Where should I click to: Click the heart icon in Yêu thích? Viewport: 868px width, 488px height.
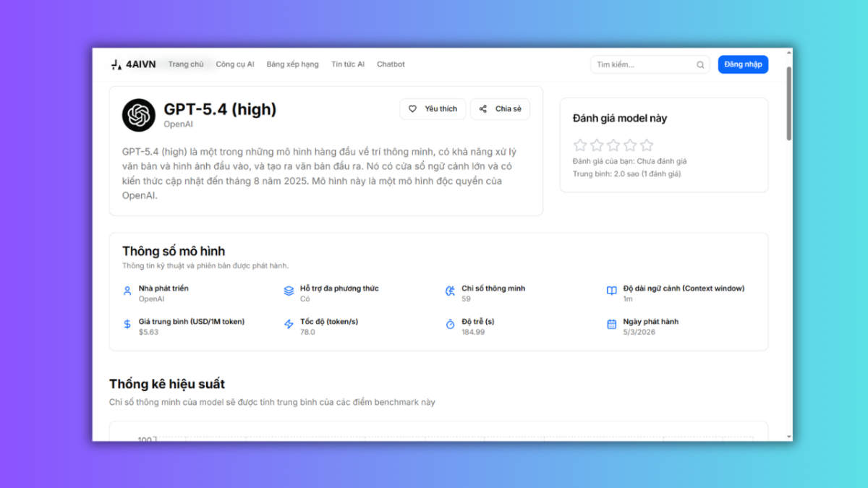coord(413,109)
